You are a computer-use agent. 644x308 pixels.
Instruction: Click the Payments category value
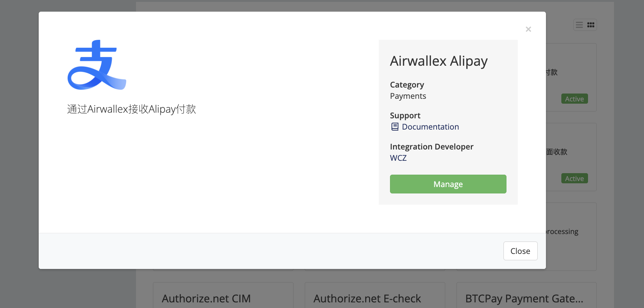[x=408, y=96]
